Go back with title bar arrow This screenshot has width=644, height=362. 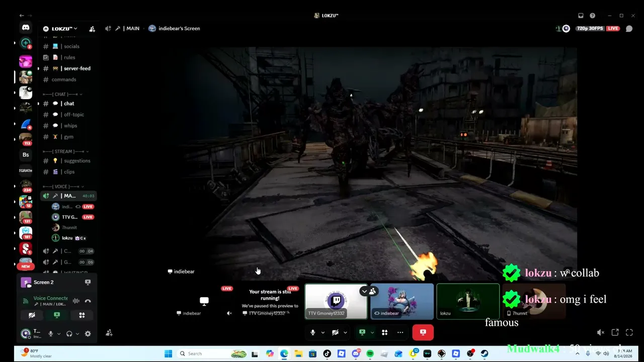(x=22, y=16)
